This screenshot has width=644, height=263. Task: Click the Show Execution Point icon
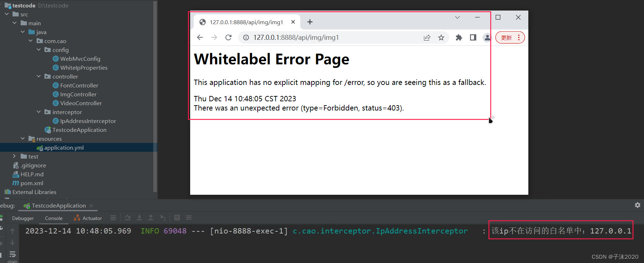[x=113, y=218]
